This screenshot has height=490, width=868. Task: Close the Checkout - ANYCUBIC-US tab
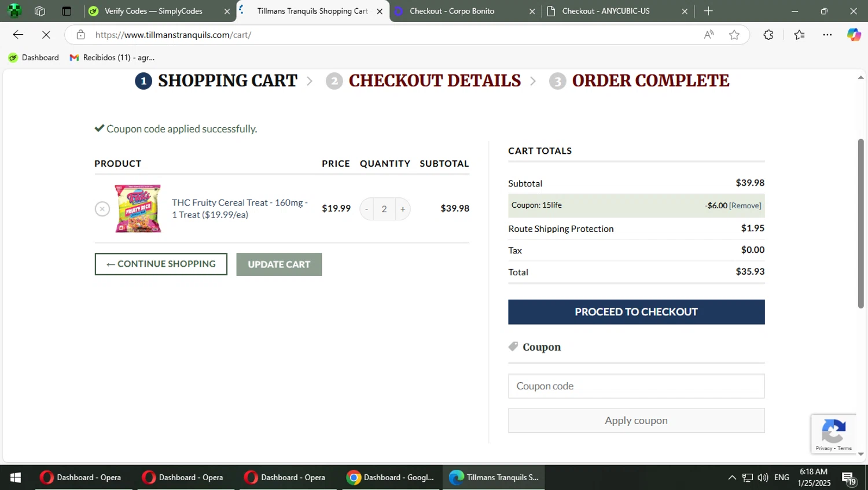[x=685, y=11]
